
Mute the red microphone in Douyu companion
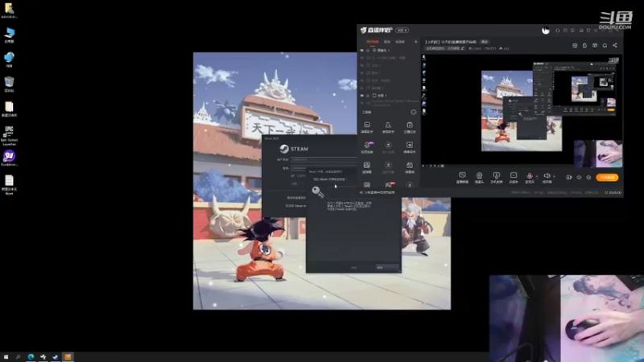530,176
